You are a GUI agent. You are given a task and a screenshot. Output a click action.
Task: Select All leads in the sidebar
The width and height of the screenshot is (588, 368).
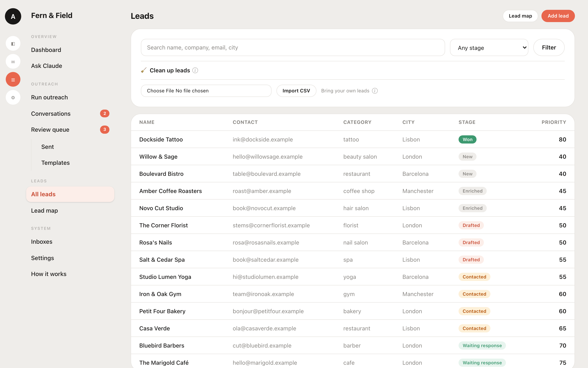point(70,194)
